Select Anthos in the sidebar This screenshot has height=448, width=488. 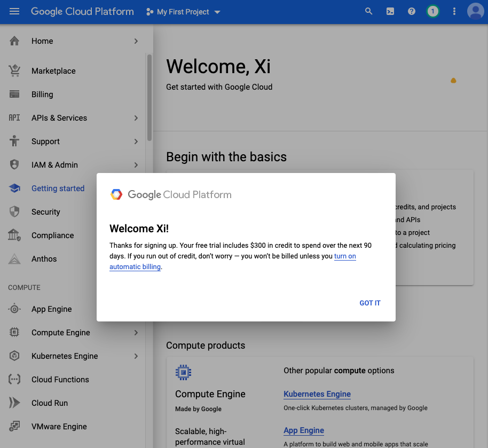pyautogui.click(x=44, y=259)
